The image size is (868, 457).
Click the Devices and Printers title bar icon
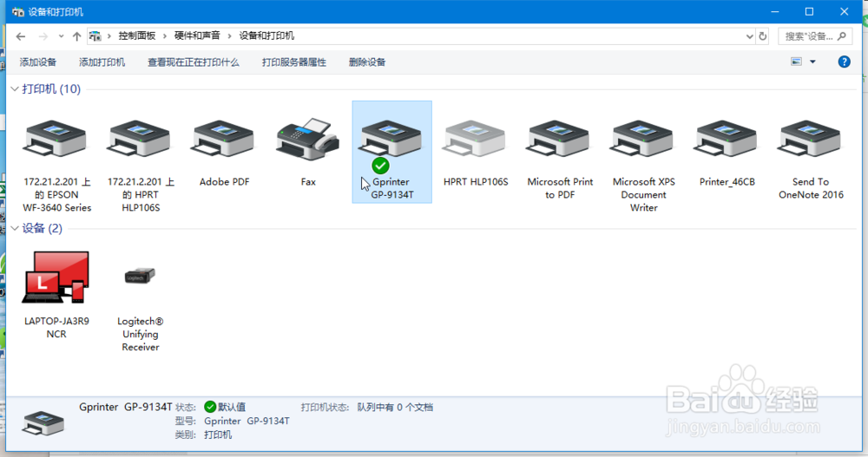click(17, 11)
